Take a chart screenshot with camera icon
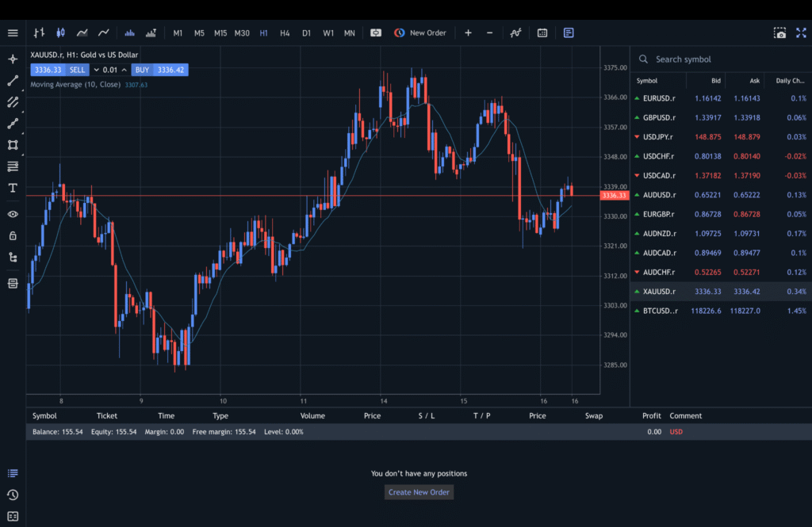 click(x=780, y=32)
